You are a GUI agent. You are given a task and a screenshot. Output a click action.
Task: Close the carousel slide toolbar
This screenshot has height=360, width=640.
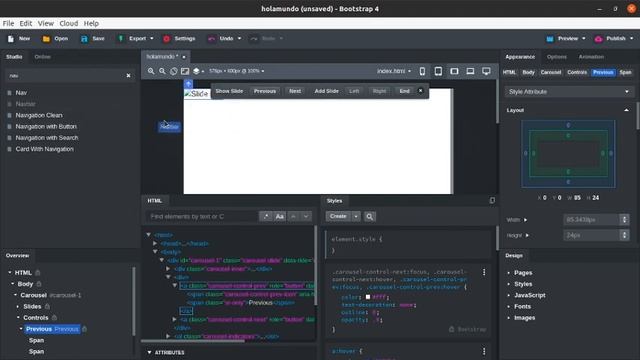point(420,91)
